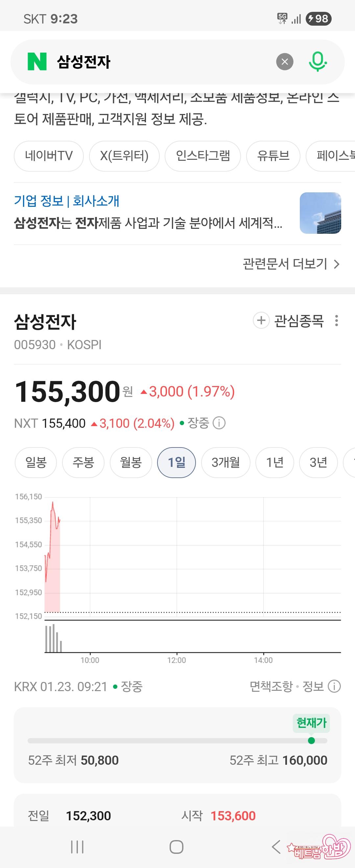The image size is (355, 868).
Task: Open the recent apps navigation button
Action: pyautogui.click(x=77, y=847)
